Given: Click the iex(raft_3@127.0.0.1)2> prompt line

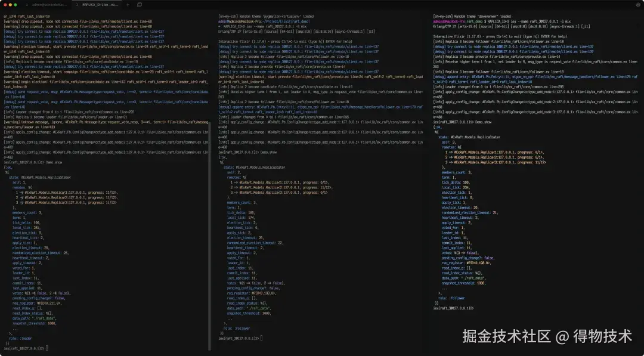Looking at the screenshot, I should point(453,308).
